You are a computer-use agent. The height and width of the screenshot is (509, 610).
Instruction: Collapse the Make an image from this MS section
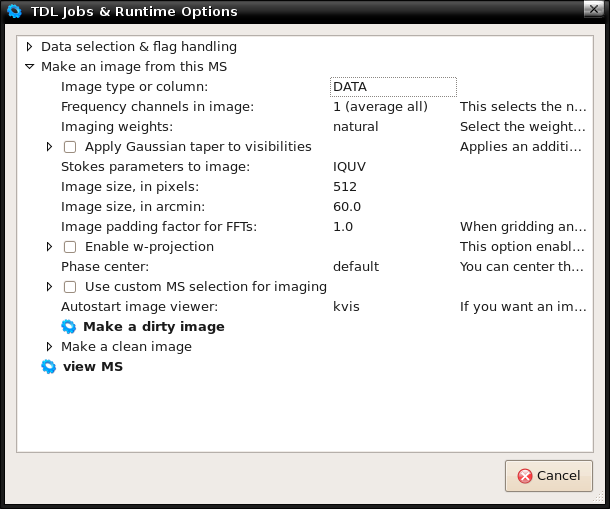[29, 67]
